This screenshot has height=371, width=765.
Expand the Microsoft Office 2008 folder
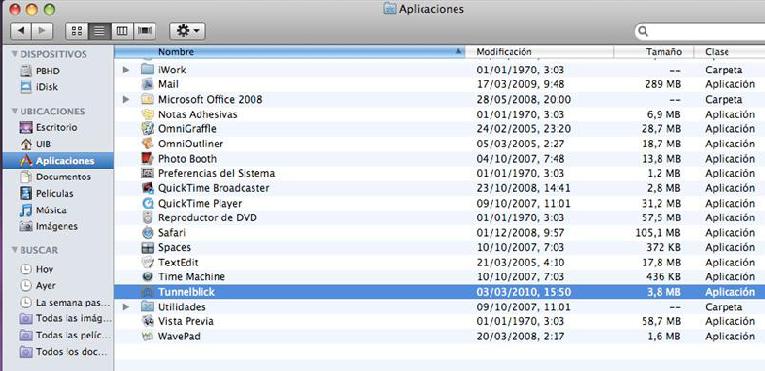pos(126,100)
